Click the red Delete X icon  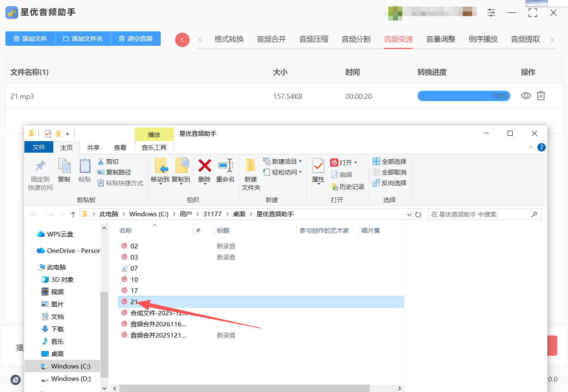204,165
